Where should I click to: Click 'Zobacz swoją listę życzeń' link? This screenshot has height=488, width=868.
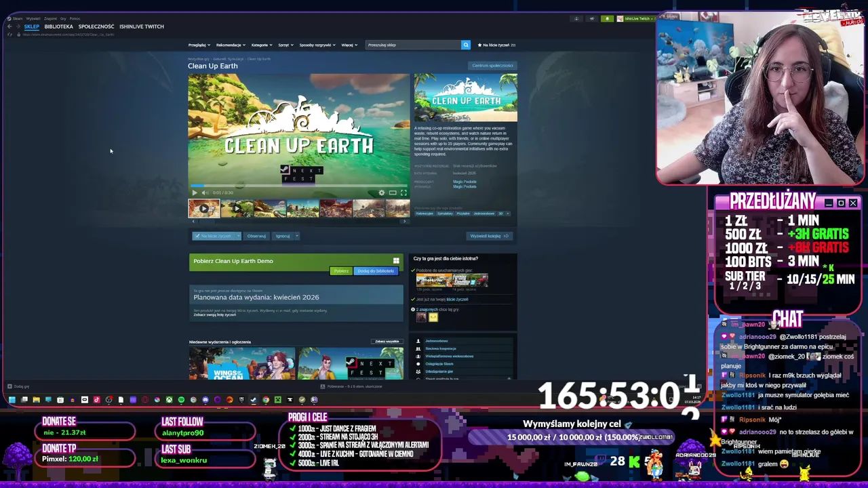[x=215, y=314]
